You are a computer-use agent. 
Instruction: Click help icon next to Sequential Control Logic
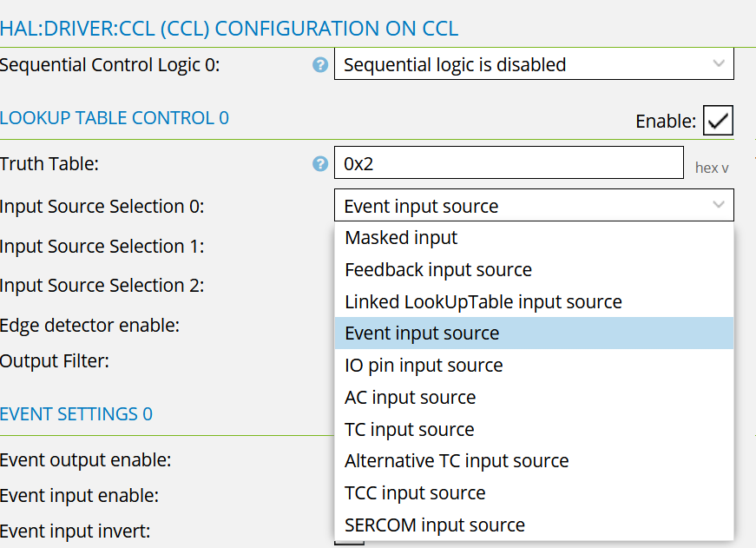click(x=320, y=64)
